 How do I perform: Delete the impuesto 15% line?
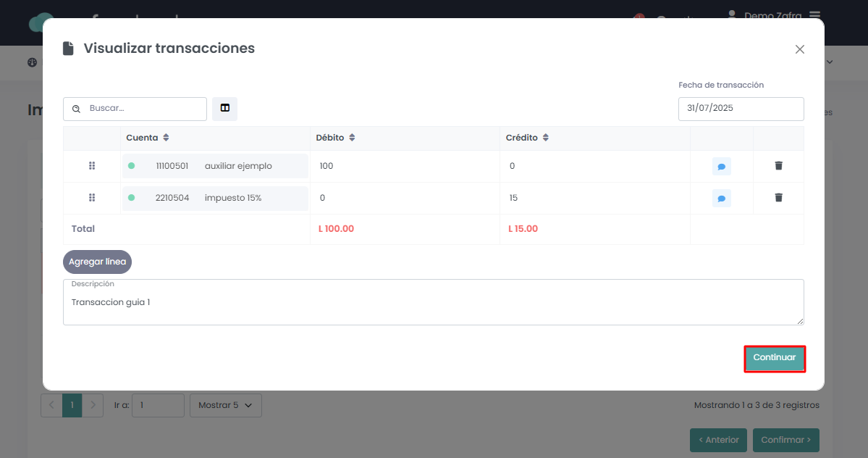point(778,198)
